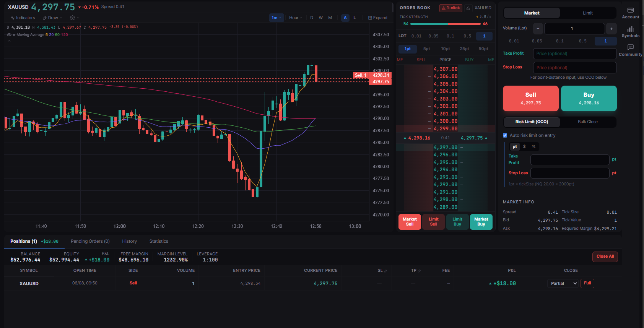The width and height of the screenshot is (644, 328).
Task: Open the Partial close dropdown
Action: click(x=563, y=283)
